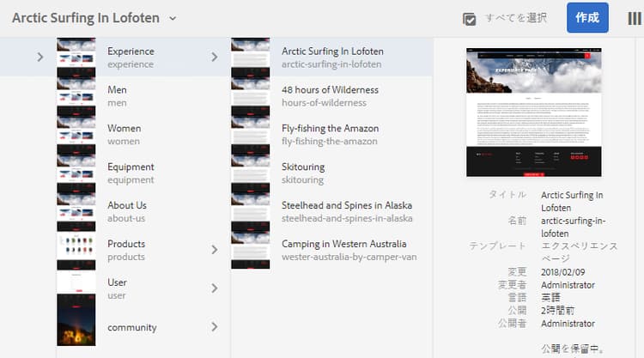Expand the User folder chevron

(215, 288)
